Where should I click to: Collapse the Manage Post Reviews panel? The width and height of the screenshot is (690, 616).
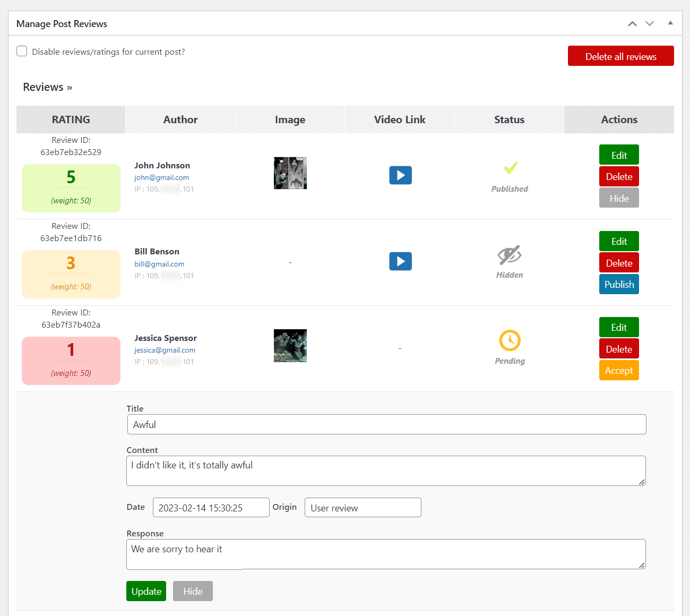tap(670, 23)
